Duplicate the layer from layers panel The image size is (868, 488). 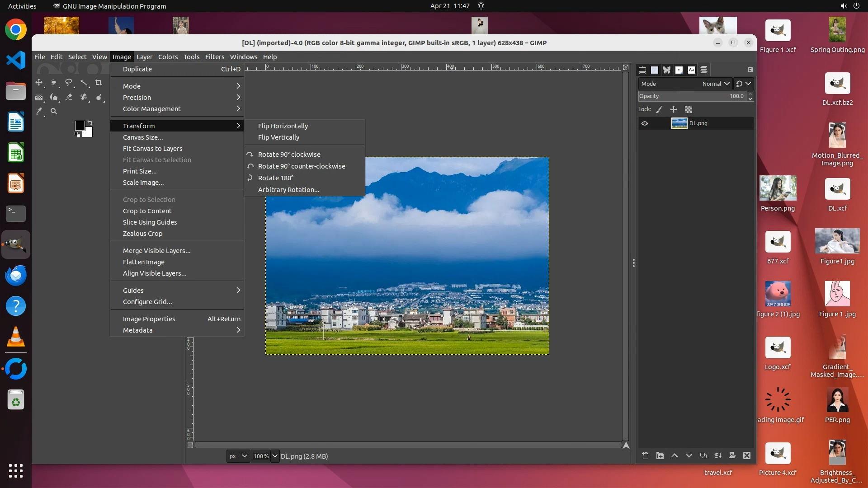pyautogui.click(x=703, y=455)
